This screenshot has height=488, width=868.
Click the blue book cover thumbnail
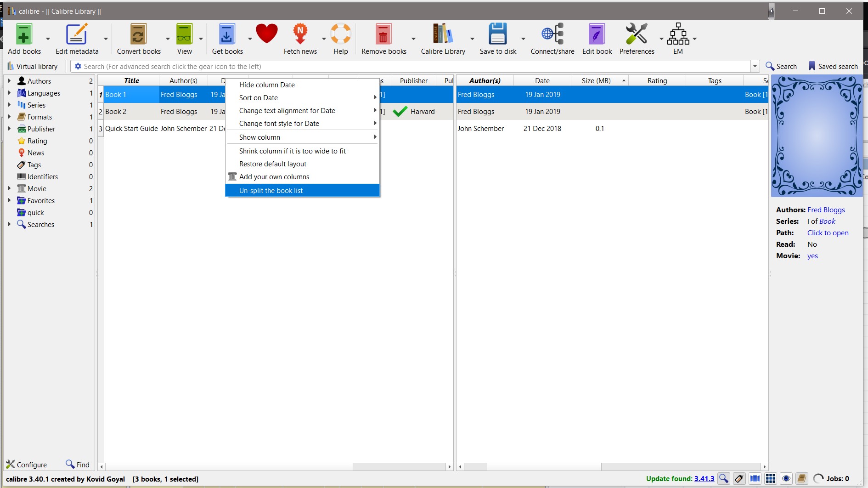pyautogui.click(x=817, y=136)
